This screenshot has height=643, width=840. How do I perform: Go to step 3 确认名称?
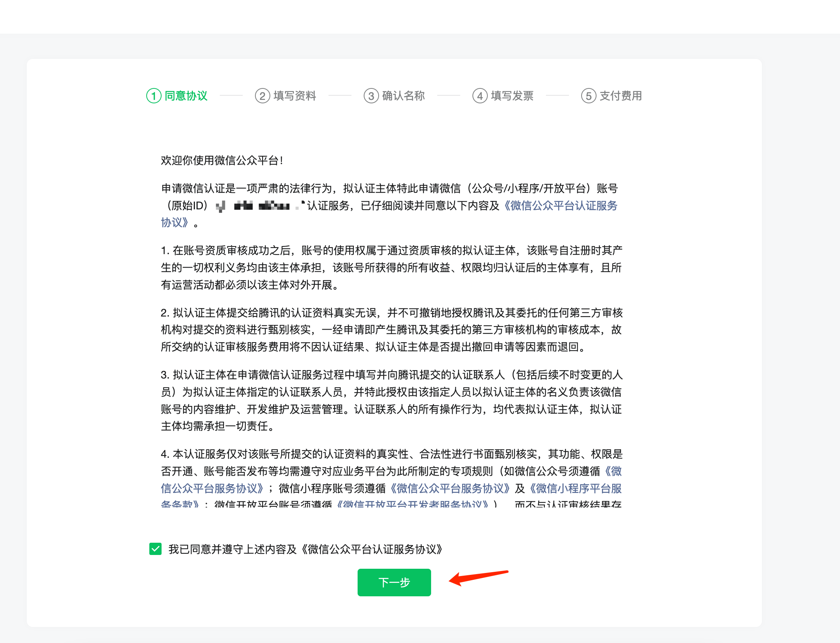point(394,96)
